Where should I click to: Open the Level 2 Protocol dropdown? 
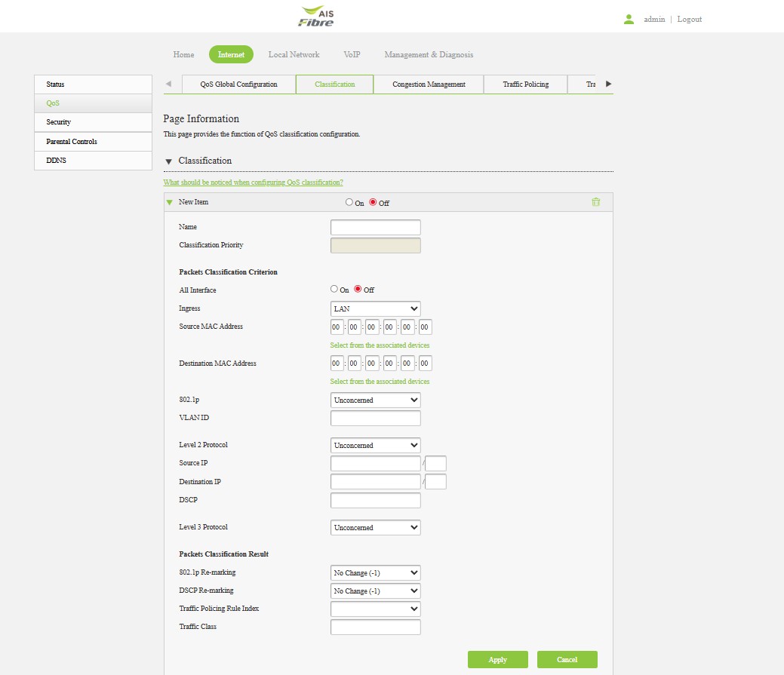(376, 445)
